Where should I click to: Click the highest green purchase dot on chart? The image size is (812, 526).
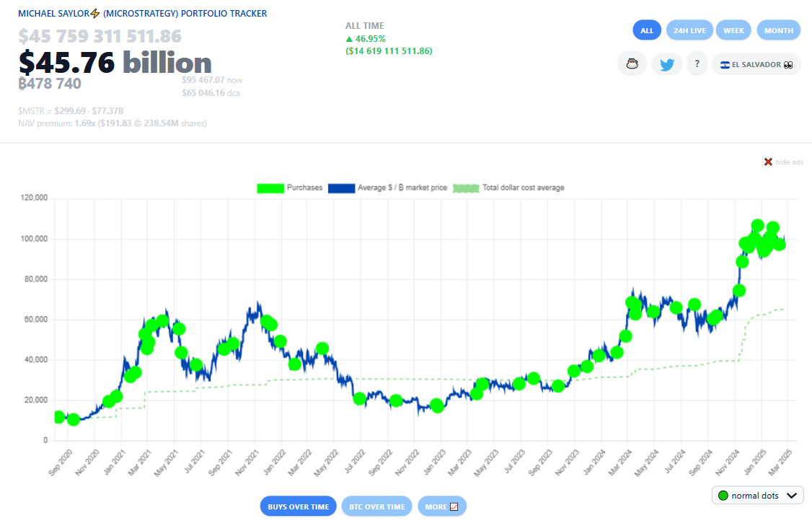757,224
